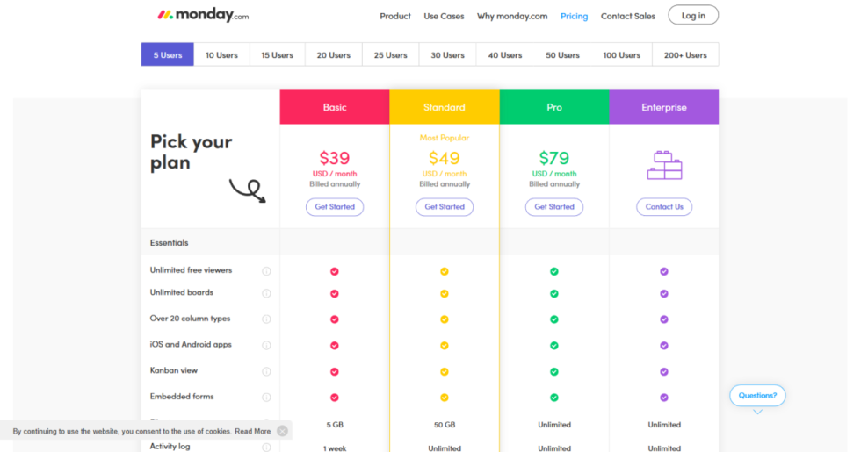The width and height of the screenshot is (868, 452).
Task: Click Get Started under the Pro plan
Action: coord(554,207)
